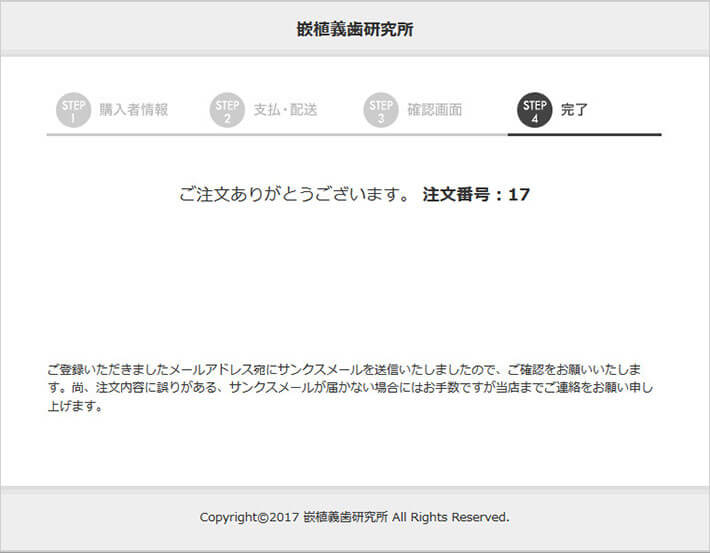Click the STEP 3 circle icon

tap(381, 110)
